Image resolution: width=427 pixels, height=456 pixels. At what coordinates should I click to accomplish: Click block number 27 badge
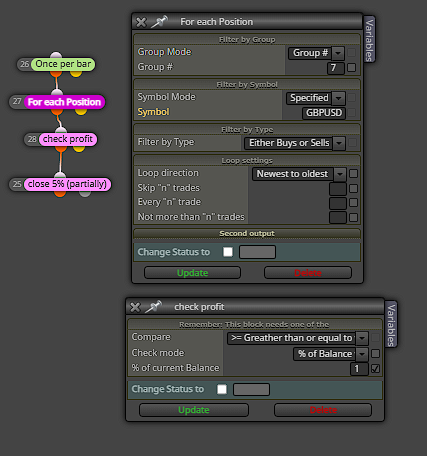[17, 101]
